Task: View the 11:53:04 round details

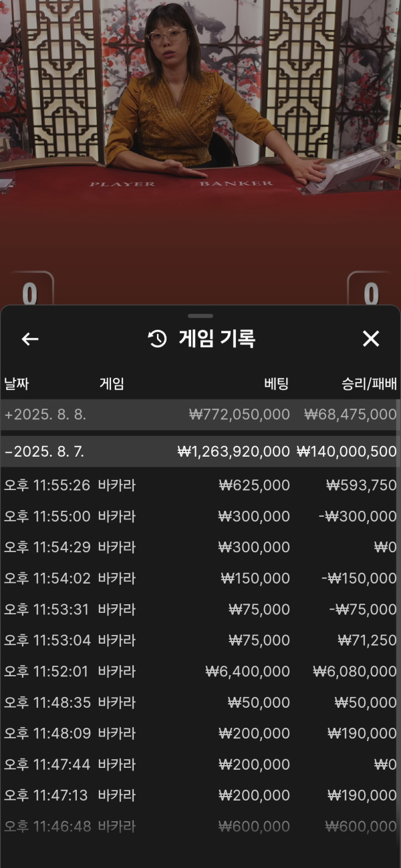Action: click(x=200, y=640)
